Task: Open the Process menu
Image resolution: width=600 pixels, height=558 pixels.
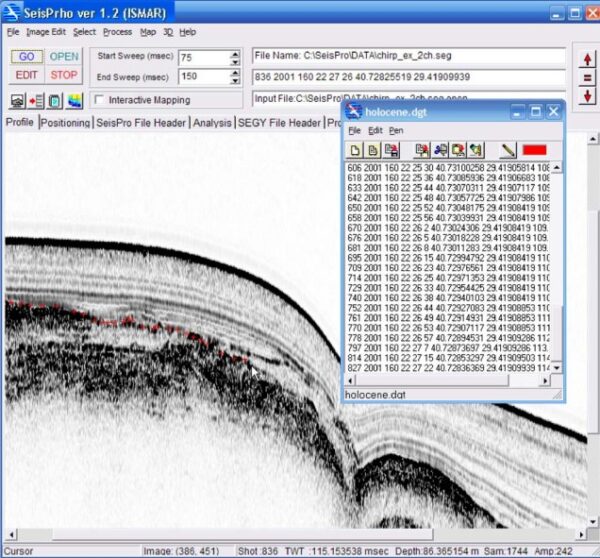Action: (x=117, y=32)
